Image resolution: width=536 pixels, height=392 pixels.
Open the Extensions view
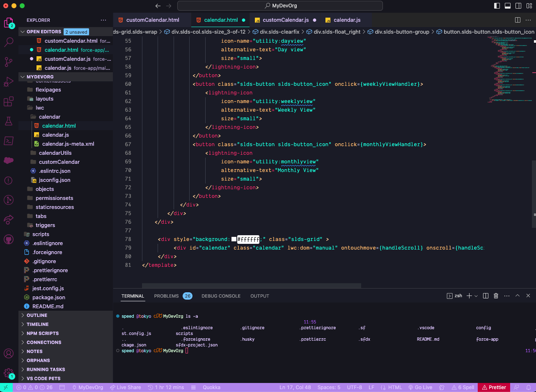[x=9, y=101]
